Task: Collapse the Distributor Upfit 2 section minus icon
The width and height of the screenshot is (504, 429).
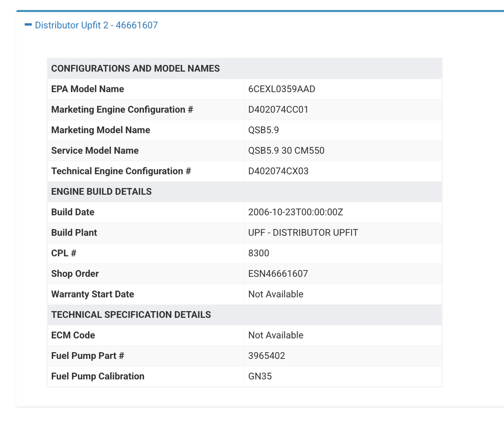Action: click(x=28, y=25)
